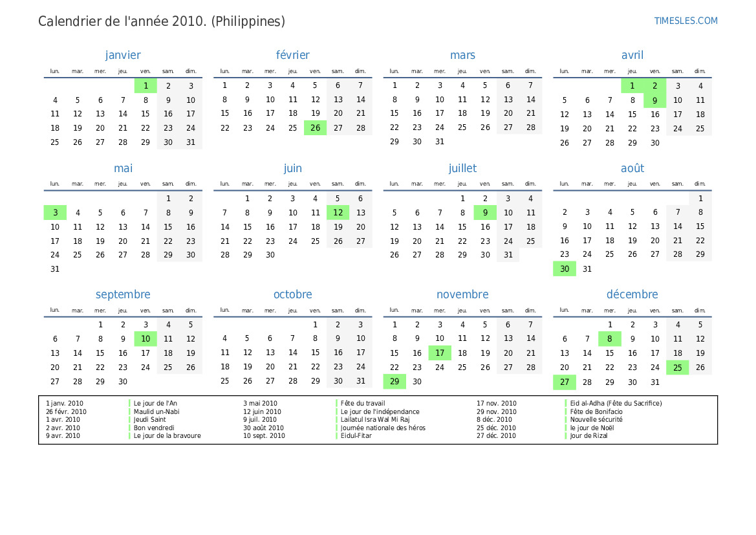Click the décembre month title
Viewport: 756px width, 535px height.
pos(632,294)
